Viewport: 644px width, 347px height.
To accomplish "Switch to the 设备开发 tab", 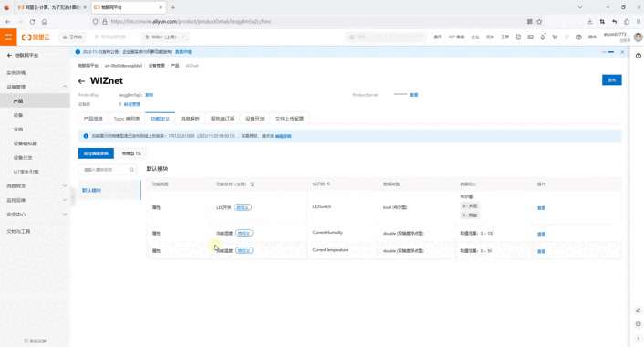I will 254,119.
